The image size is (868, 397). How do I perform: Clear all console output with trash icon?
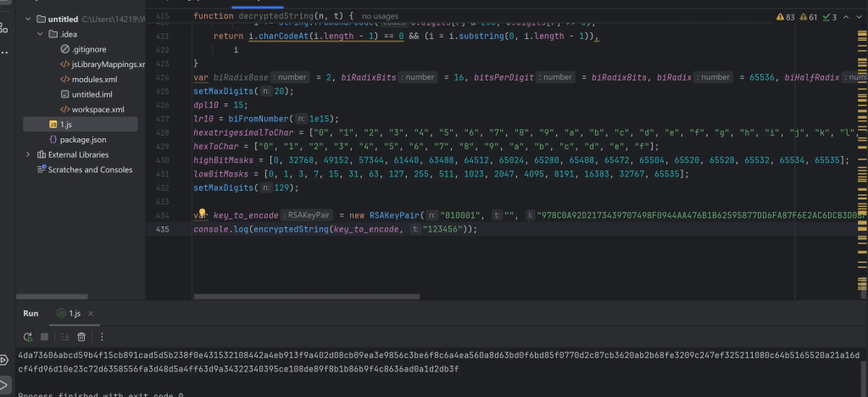83,337
